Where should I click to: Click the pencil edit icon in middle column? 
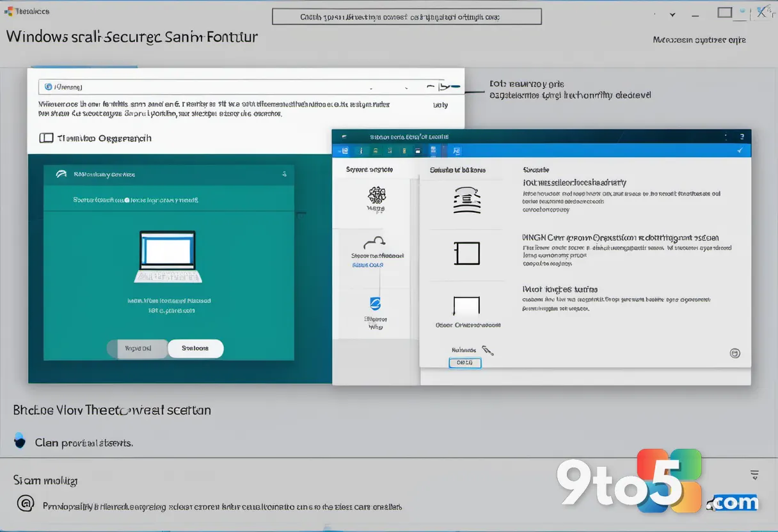click(x=488, y=350)
